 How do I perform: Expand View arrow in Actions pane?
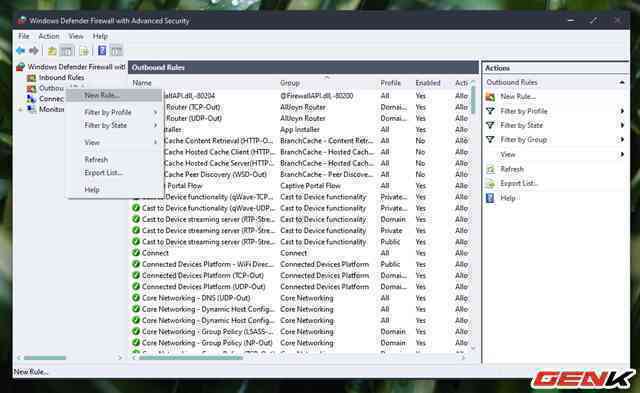[x=622, y=154]
